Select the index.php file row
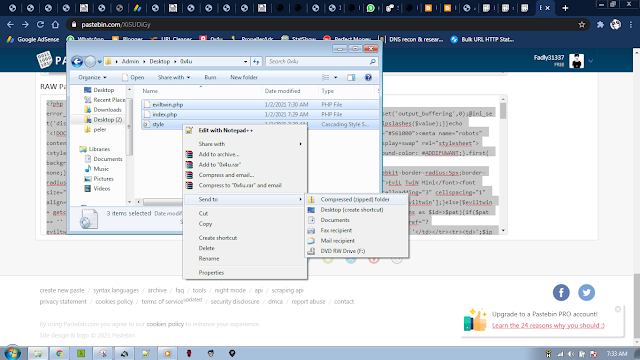The image size is (640, 360). (x=260, y=115)
